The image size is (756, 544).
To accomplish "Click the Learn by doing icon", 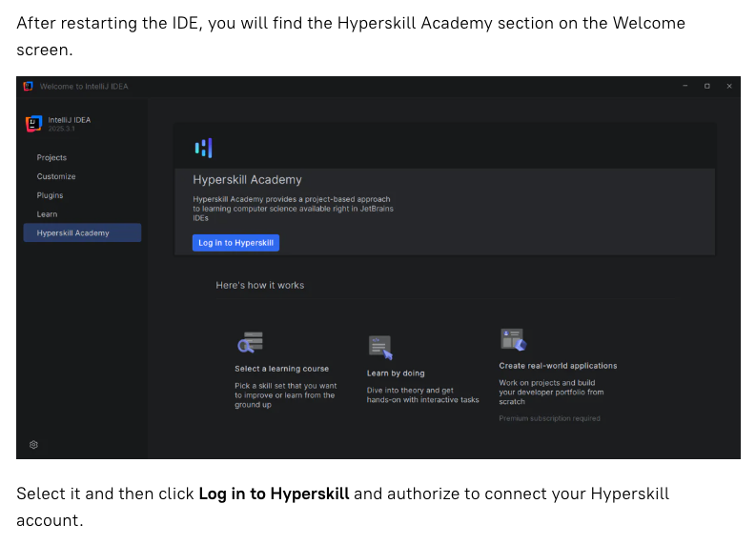I will (381, 348).
